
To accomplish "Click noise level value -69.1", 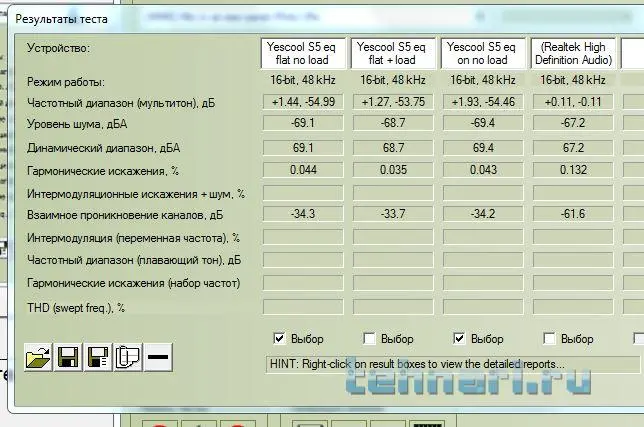I will click(303, 123).
